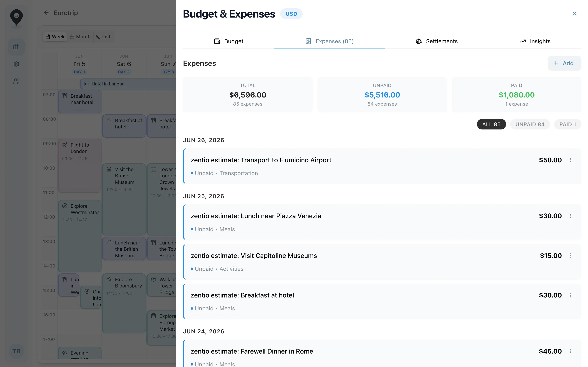
Task: Open options menu for Lunch near Piazza Venezia
Action: 570,216
